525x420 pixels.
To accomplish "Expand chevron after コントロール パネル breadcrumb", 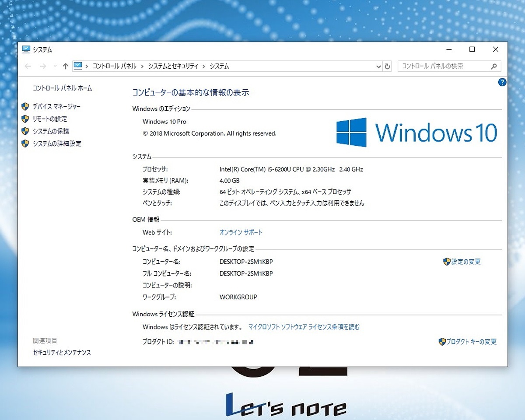I will tap(142, 66).
